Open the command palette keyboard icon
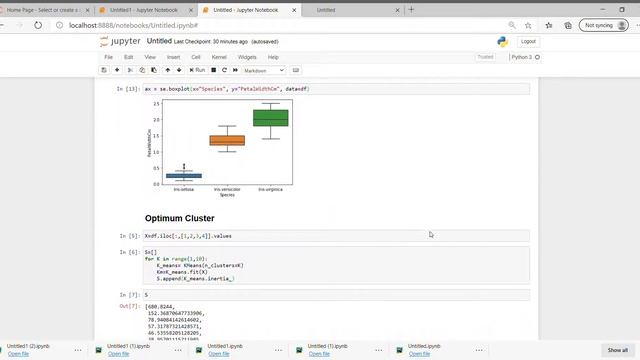 296,70
